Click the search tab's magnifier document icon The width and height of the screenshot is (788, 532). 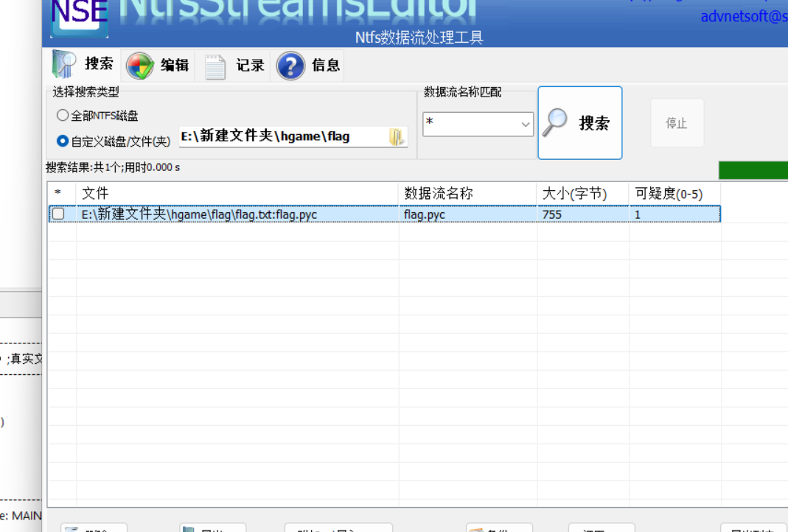point(63,65)
